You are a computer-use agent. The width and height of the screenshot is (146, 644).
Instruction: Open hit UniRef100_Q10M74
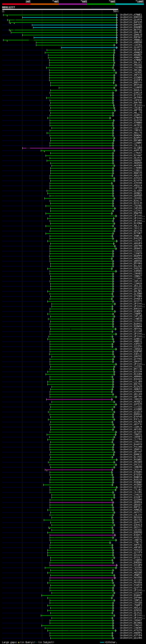pos(131,20)
